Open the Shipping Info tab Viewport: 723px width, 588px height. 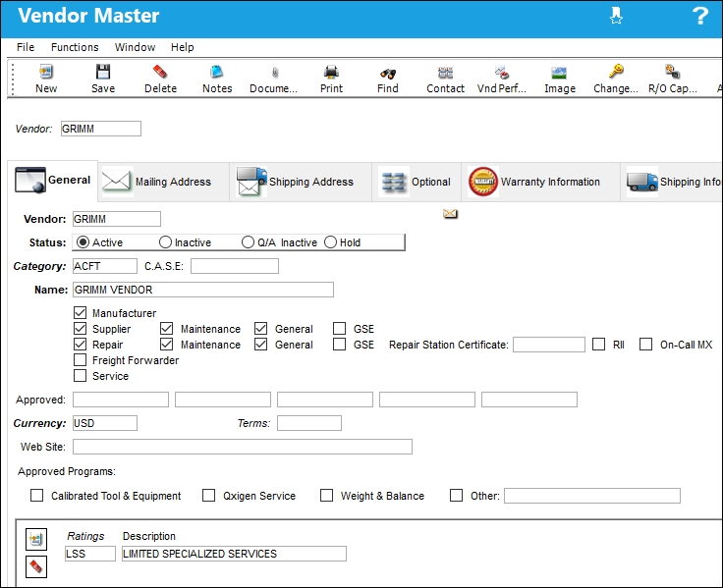[672, 182]
